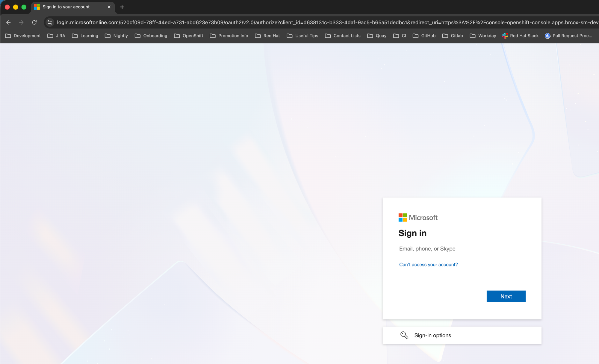Open the Promotion Info bookmarks folder

(x=229, y=36)
